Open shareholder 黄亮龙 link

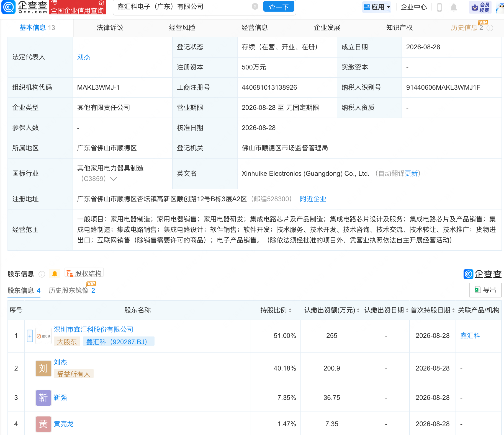point(64,424)
